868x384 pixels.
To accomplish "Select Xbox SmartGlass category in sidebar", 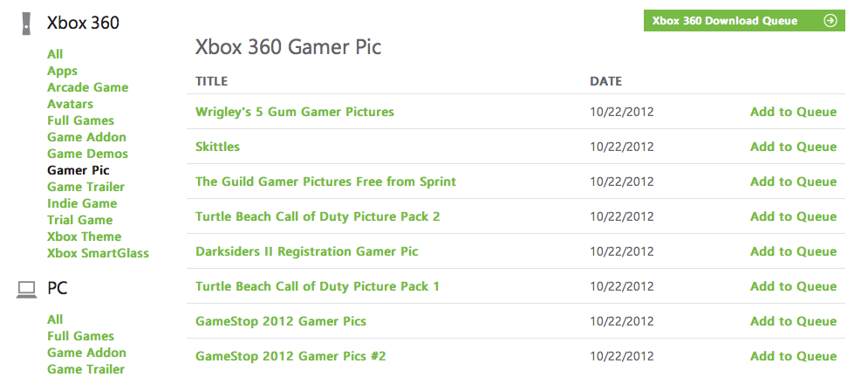I will coord(98,253).
